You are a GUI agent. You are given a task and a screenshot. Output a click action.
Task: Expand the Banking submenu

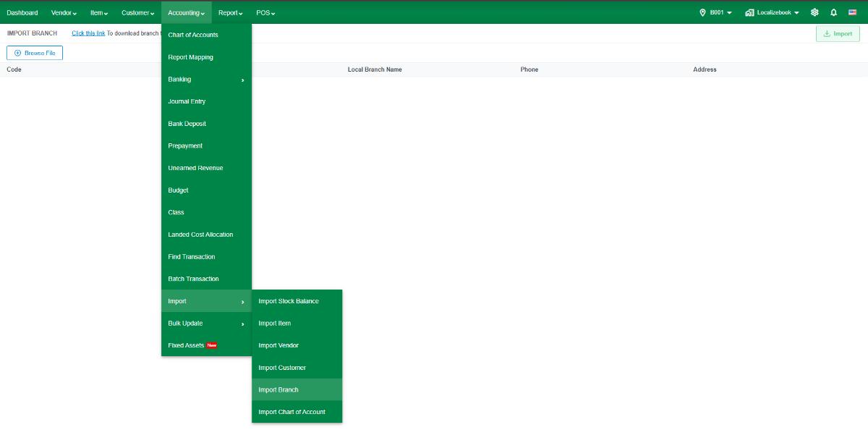(206, 80)
